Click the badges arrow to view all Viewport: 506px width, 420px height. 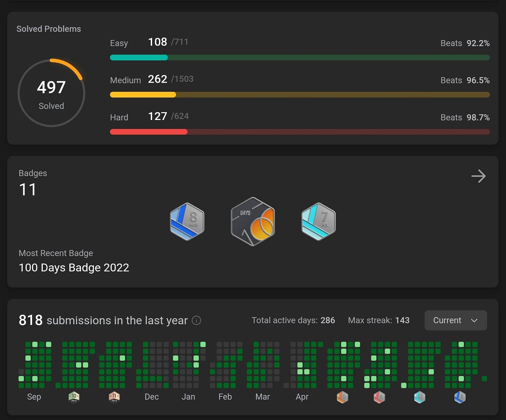tap(479, 176)
